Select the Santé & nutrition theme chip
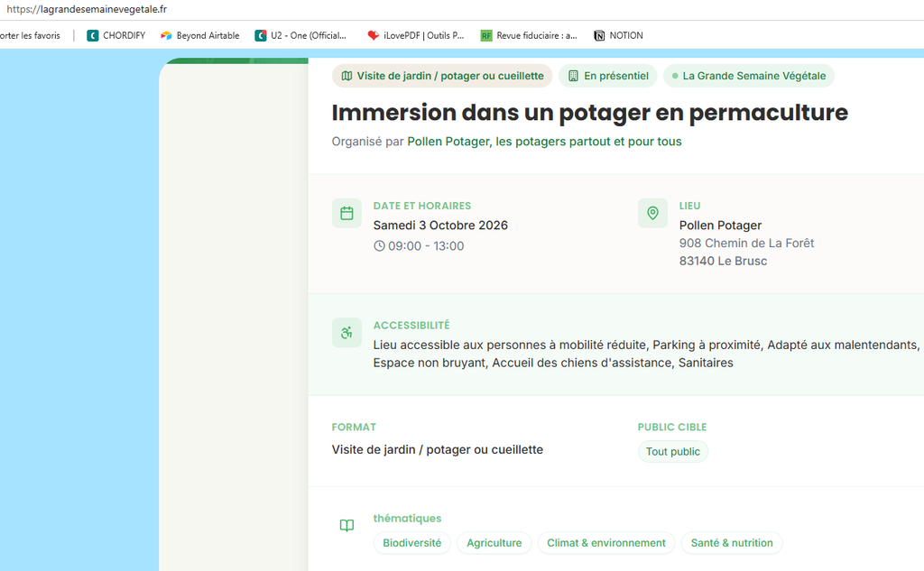This screenshot has width=924, height=571. [x=732, y=543]
